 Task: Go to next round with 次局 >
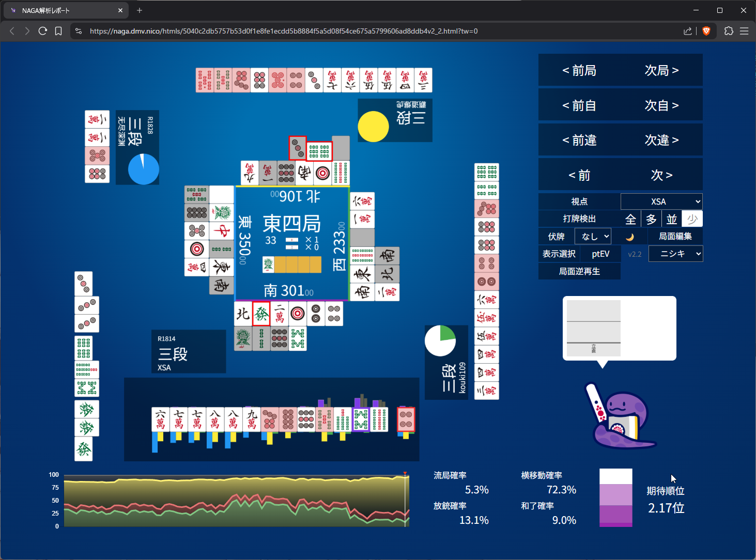tap(661, 70)
